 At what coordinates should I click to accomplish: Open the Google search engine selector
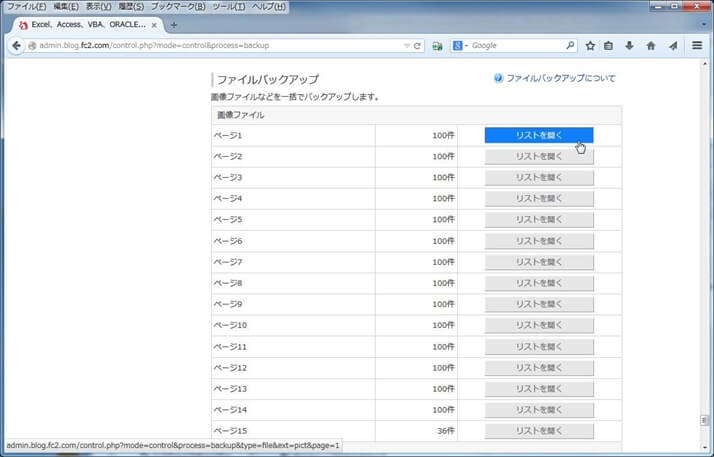point(460,46)
